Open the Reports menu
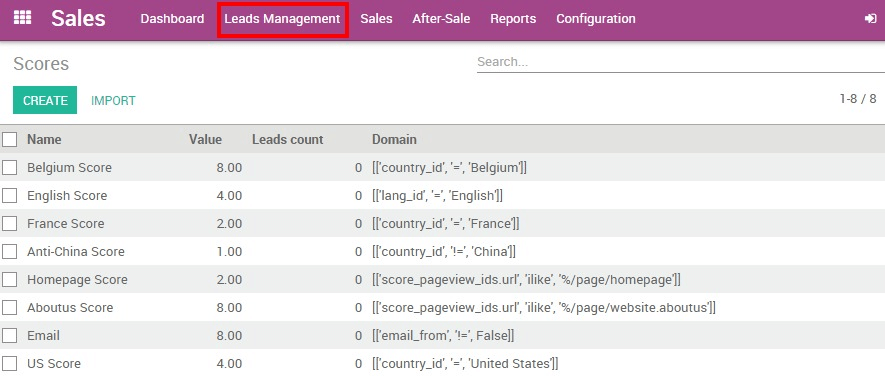The height and width of the screenshot is (376, 885). [x=513, y=19]
